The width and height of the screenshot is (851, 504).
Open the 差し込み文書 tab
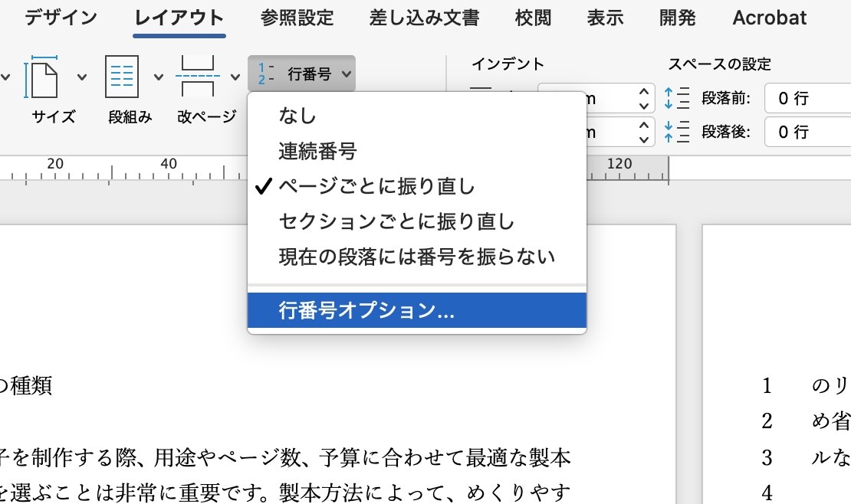[x=425, y=18]
